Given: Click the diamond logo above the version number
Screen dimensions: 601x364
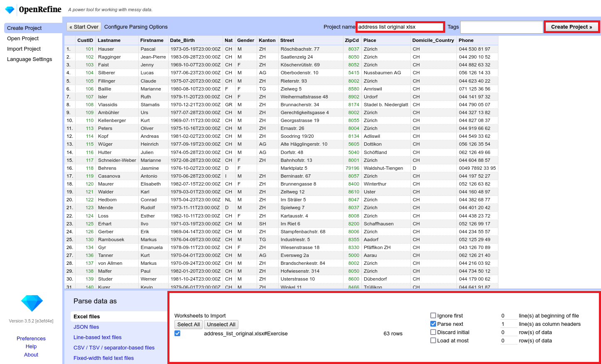Looking at the screenshot, I should 31,303.
